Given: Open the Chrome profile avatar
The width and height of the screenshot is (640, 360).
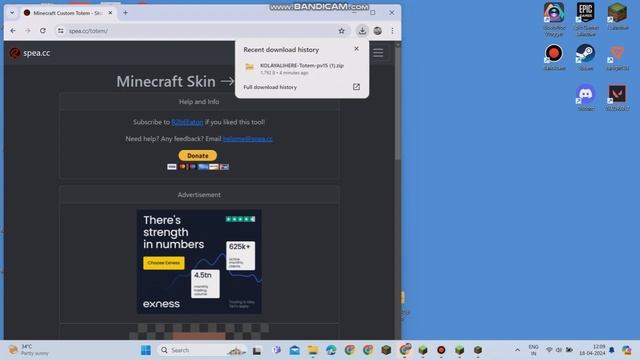Looking at the screenshot, I should coord(378,31).
